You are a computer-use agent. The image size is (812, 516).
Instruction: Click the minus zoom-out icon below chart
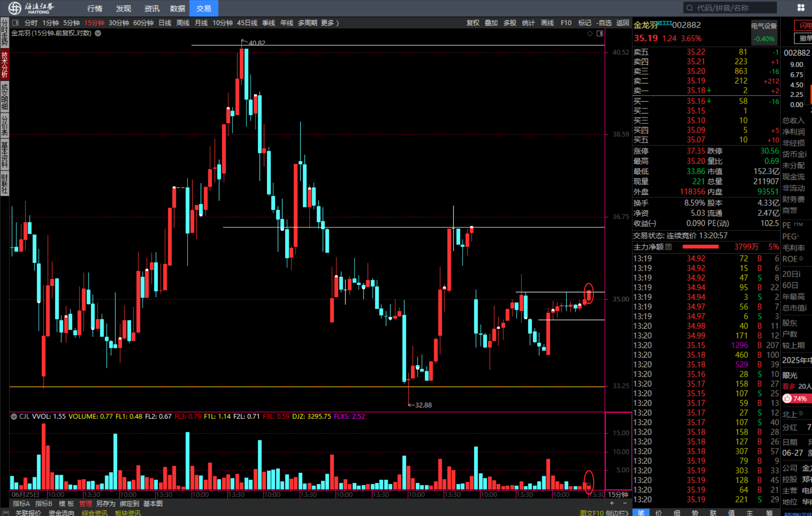tap(625, 503)
